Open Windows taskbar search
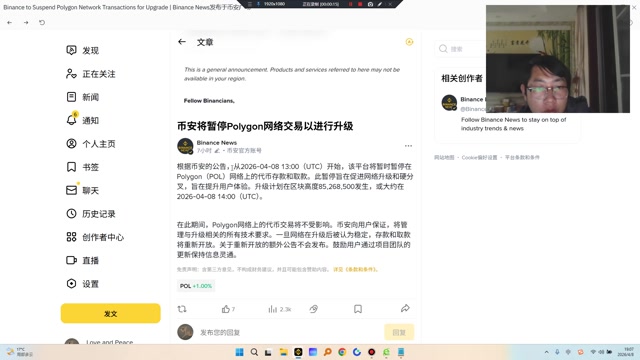 click(254, 352)
